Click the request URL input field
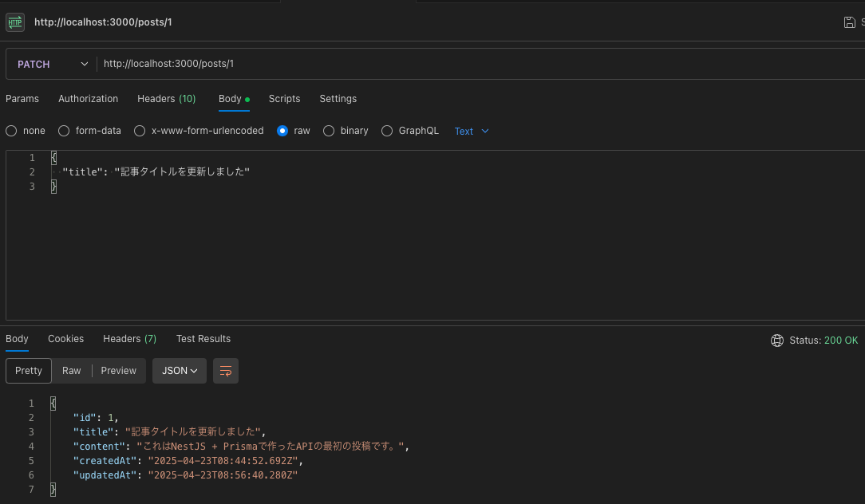 480,64
